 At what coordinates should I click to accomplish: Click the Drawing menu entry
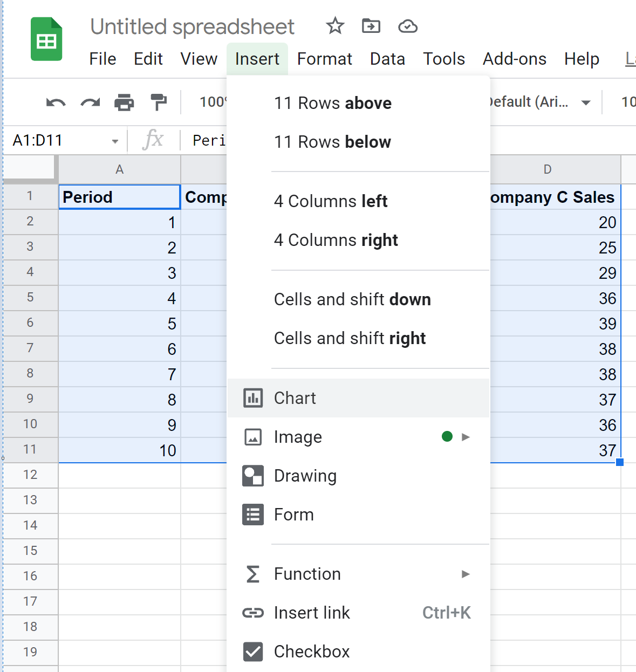305,476
